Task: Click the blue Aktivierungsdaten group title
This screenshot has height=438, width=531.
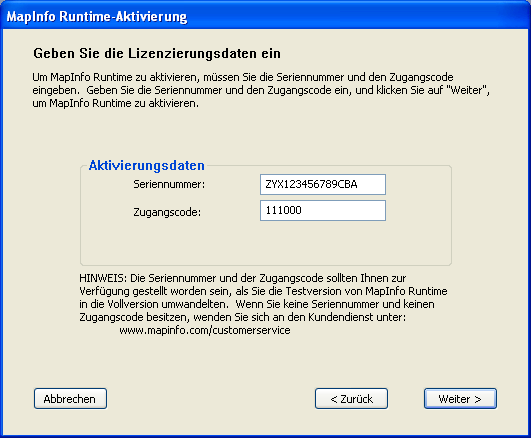Action: coord(147,165)
